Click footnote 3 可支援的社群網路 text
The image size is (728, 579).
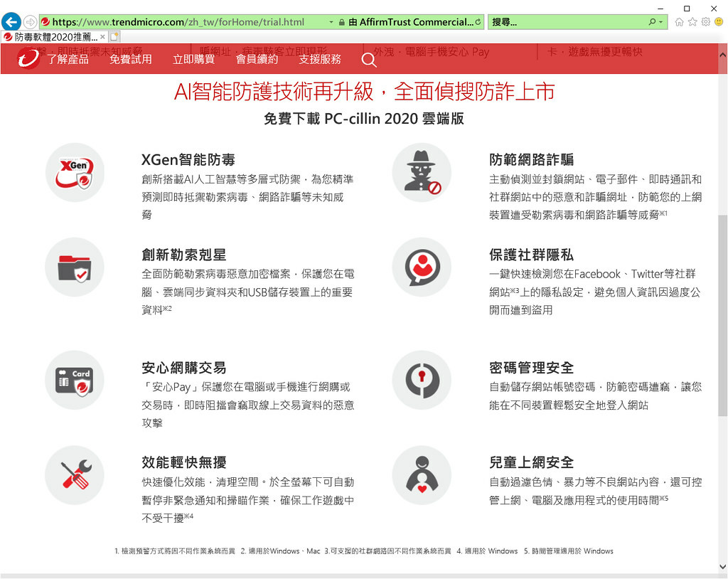[387, 551]
